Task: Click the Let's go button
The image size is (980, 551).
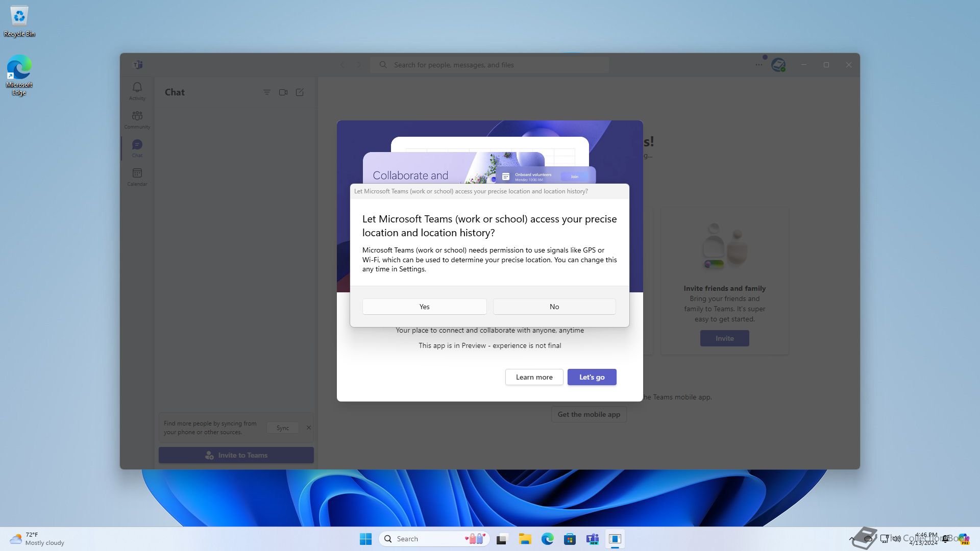Action: pos(592,377)
